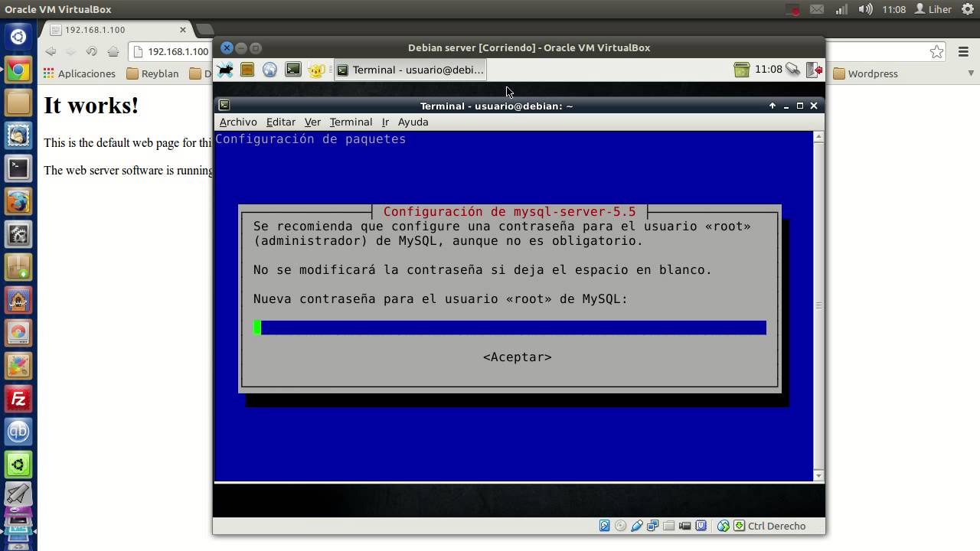Viewport: 980px width, 551px height.
Task: Click the green arrow keyboard capture icon
Action: 740,526
